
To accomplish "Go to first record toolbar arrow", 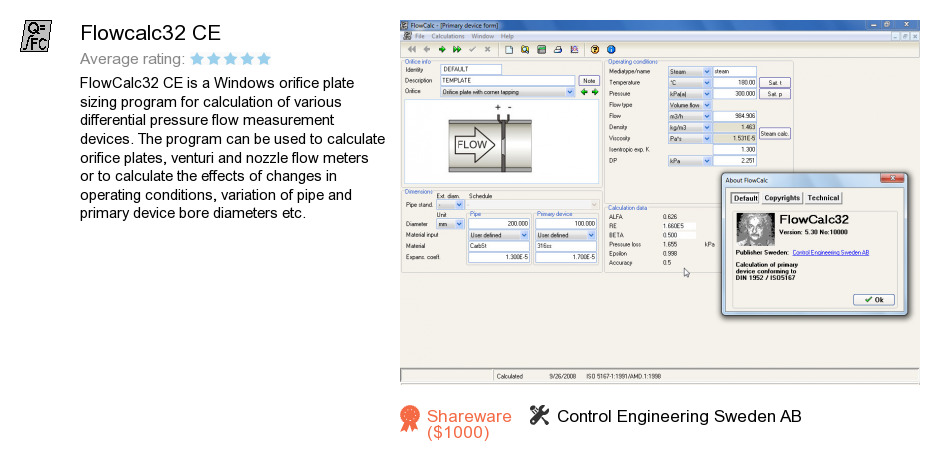I will [x=412, y=50].
